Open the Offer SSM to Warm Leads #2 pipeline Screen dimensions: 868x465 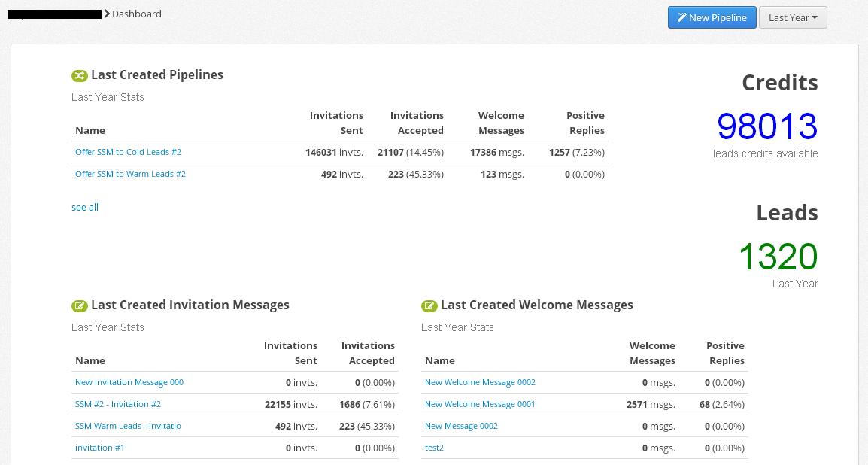130,174
